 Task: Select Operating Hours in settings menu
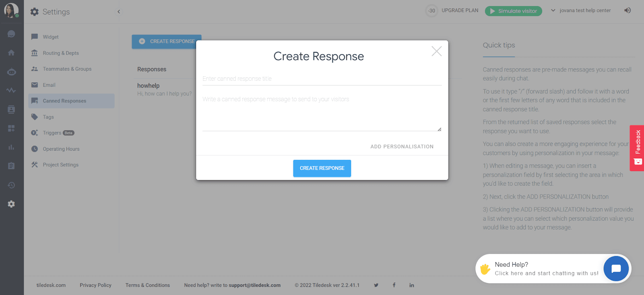click(61, 149)
